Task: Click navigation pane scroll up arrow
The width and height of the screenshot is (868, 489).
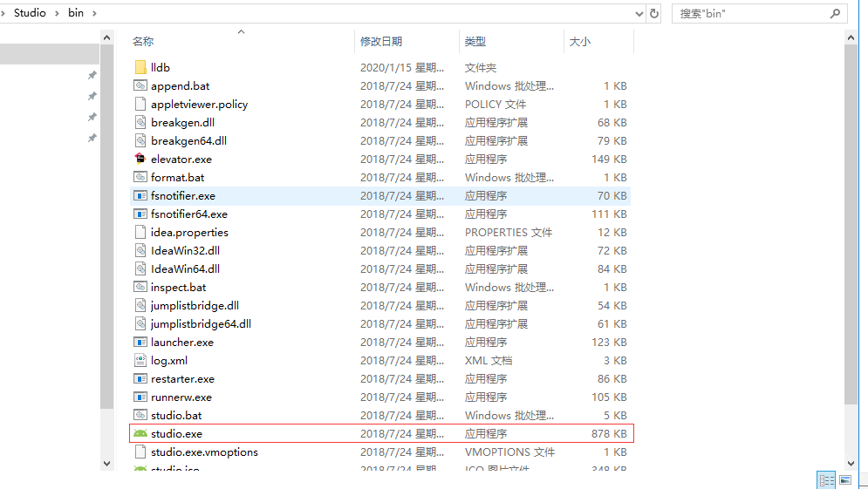Action: tap(106, 37)
